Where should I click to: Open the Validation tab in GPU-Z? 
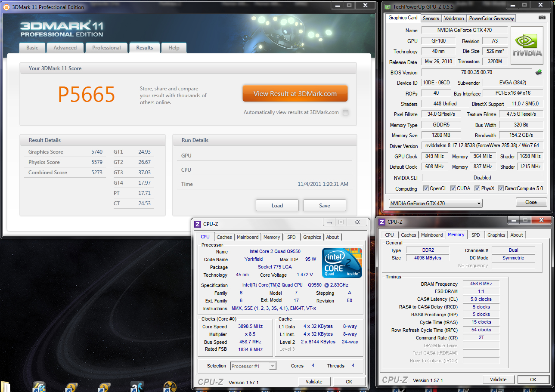click(454, 19)
